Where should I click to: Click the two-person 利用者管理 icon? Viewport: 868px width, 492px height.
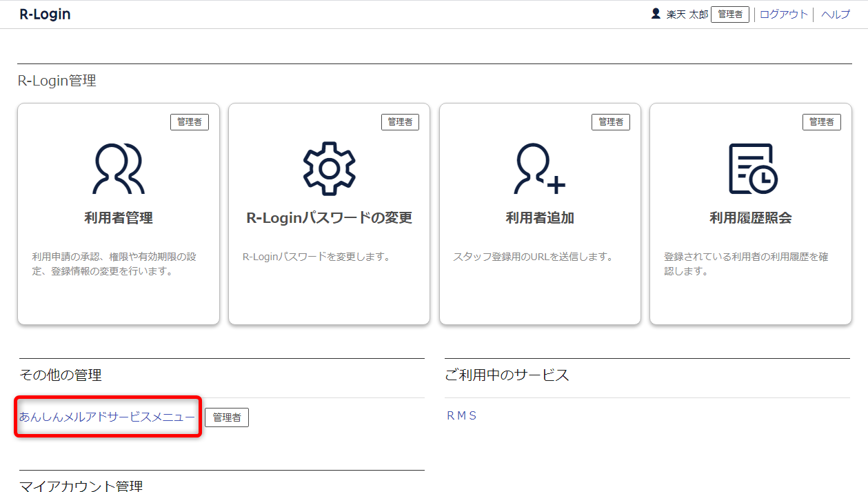point(118,169)
